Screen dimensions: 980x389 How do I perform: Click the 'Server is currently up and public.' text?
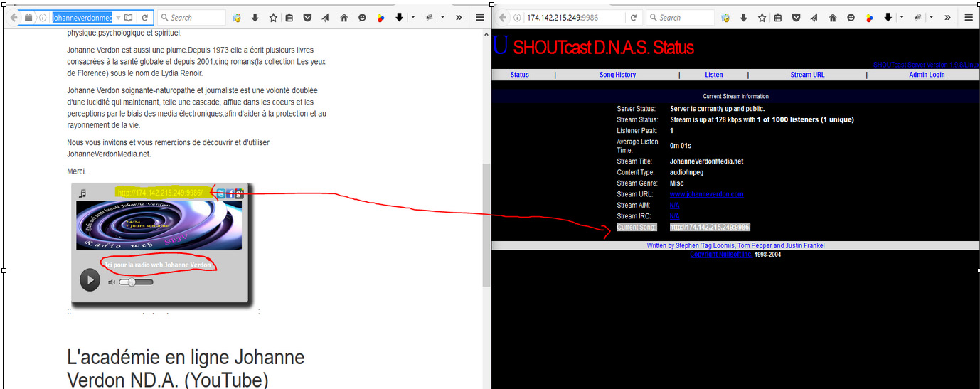click(718, 109)
